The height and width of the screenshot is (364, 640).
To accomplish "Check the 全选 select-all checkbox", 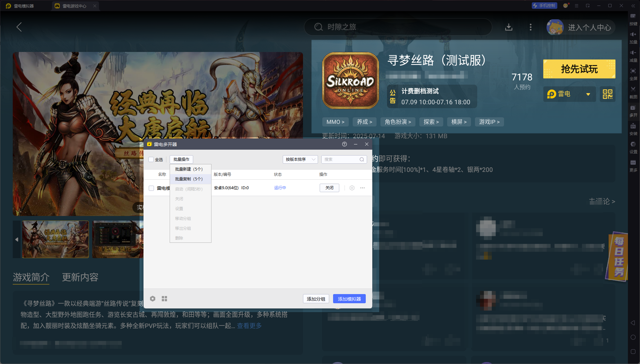I will [151, 159].
